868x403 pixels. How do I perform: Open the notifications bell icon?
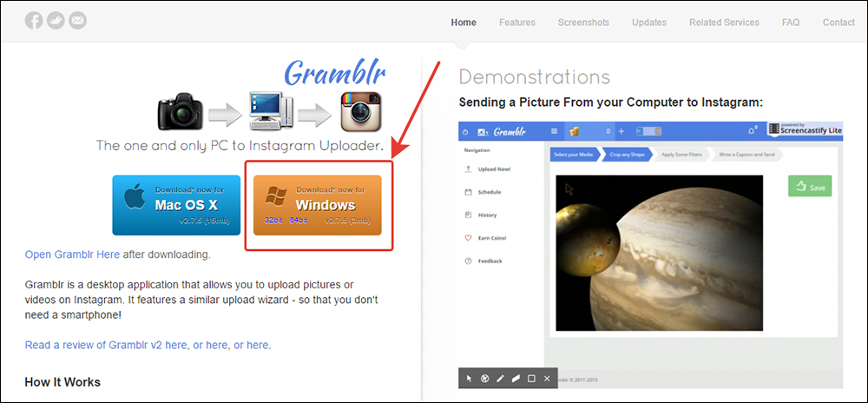click(x=751, y=131)
